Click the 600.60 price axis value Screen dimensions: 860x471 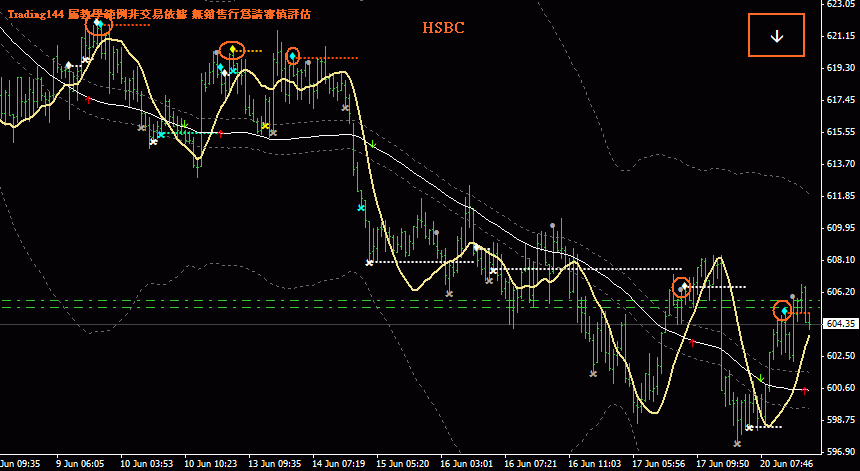click(842, 388)
